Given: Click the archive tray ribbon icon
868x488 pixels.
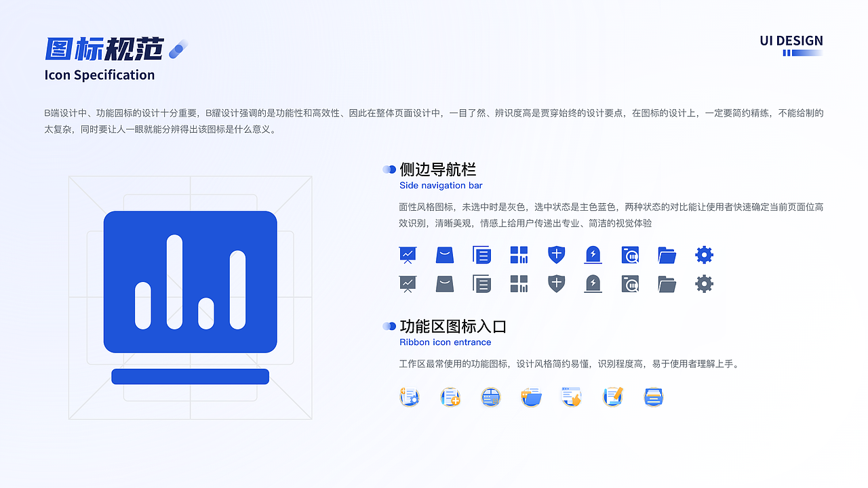Looking at the screenshot, I should 653,396.
